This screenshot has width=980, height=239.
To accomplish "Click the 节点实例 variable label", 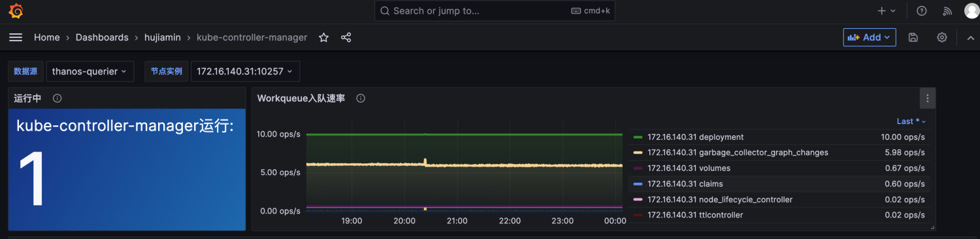I will pos(166,71).
